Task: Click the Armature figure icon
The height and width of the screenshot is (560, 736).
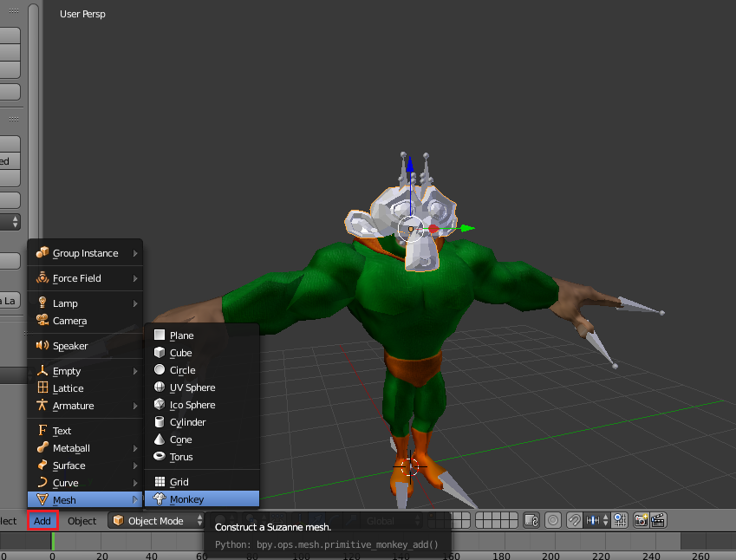Action: click(x=42, y=405)
